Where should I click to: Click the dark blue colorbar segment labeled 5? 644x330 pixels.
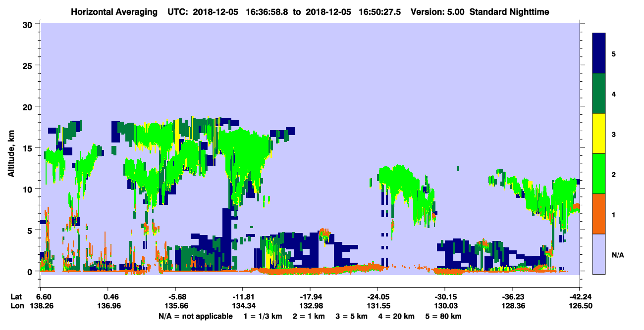coord(599,53)
